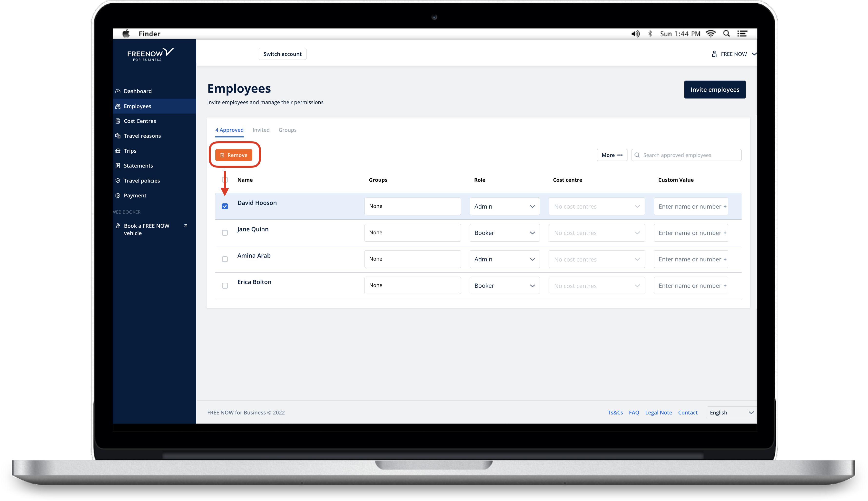Open the FAQ footer link
Screen dimensions: 868x501
[634, 413]
